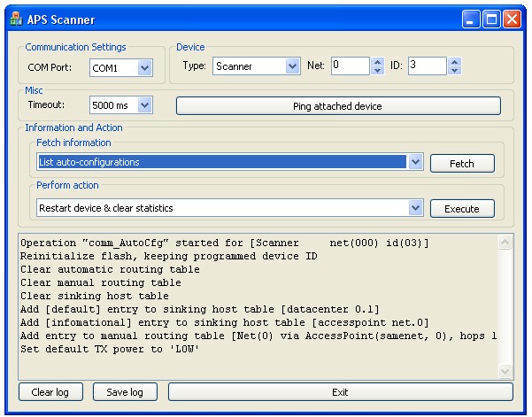The width and height of the screenshot is (532, 417).
Task: Expand the Perform action list arrow
Action: 415,208
